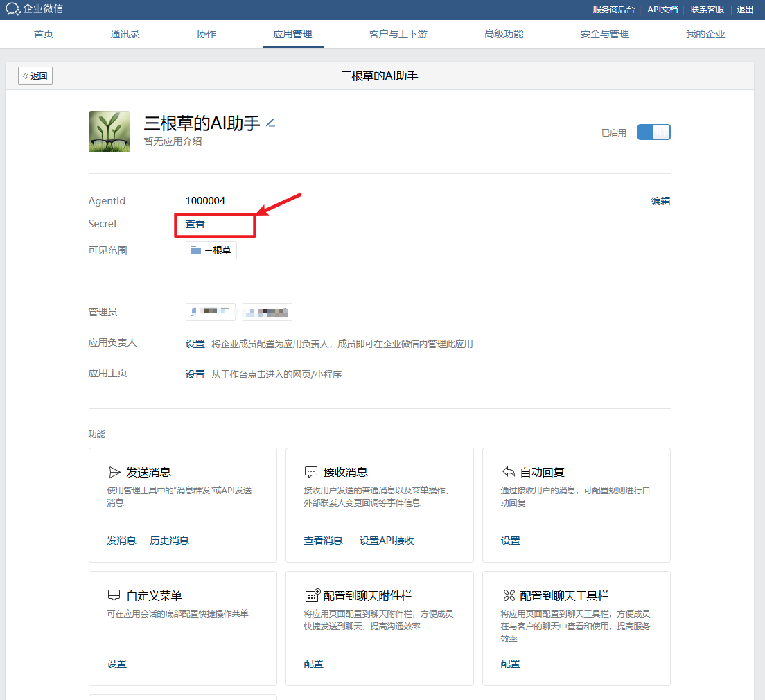Click 配置 in 配置到聊天附件栏 card

pos(313,664)
